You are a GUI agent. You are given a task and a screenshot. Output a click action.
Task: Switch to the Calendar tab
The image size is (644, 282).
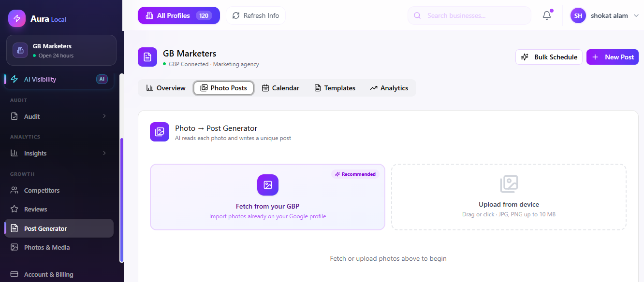click(x=280, y=88)
